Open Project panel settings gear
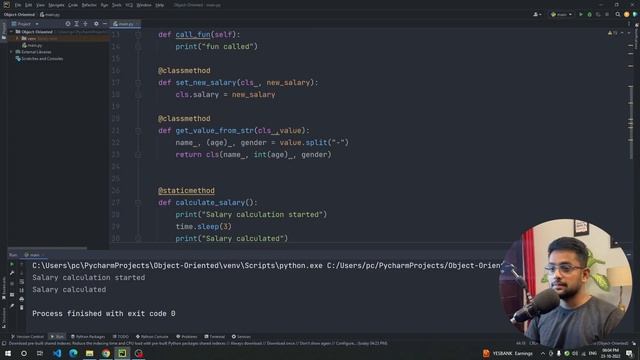The height and width of the screenshot is (360, 640). coord(96,24)
